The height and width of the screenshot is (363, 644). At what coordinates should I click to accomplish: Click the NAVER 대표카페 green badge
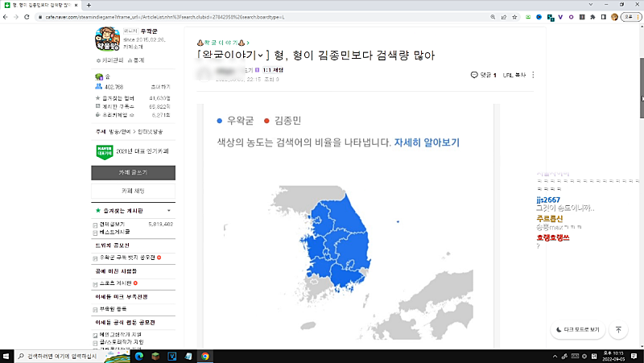coord(105,151)
